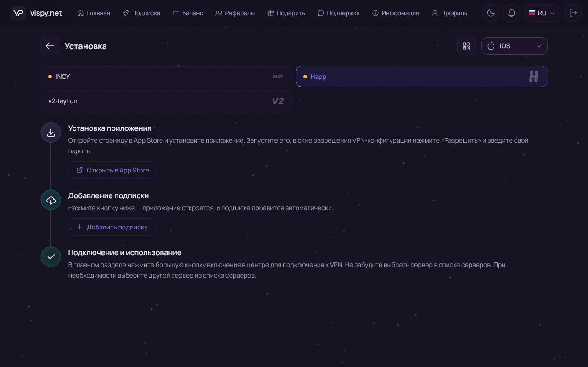Screen dimensions: 588x367
Task: Click the cloud download step icon
Action: (51, 200)
